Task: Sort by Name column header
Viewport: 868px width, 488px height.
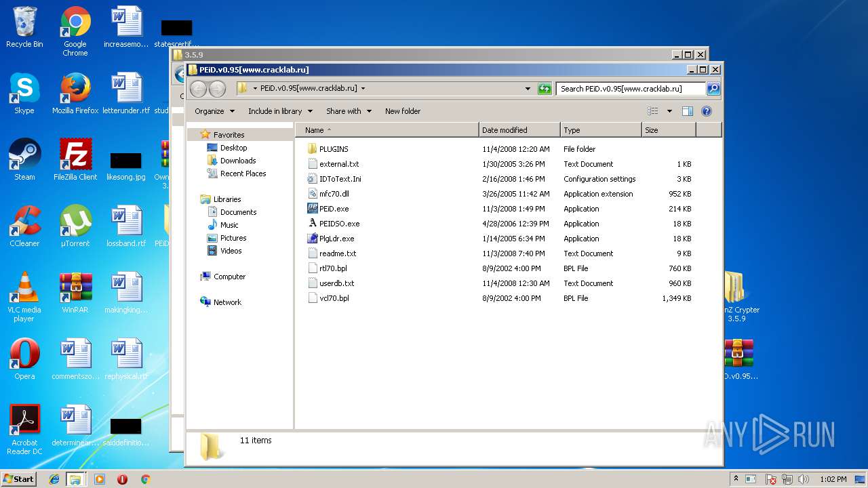Action: [x=387, y=130]
